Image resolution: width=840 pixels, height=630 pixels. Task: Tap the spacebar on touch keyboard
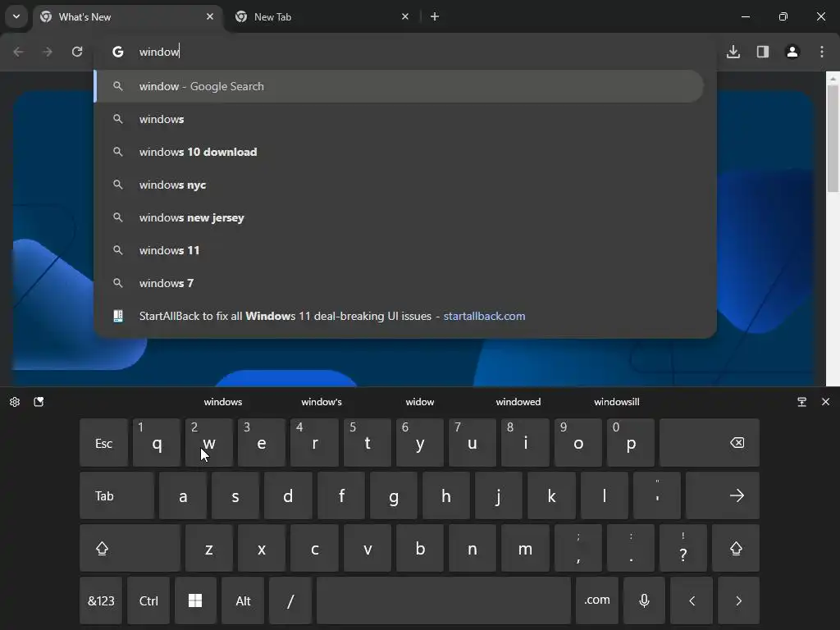(444, 600)
